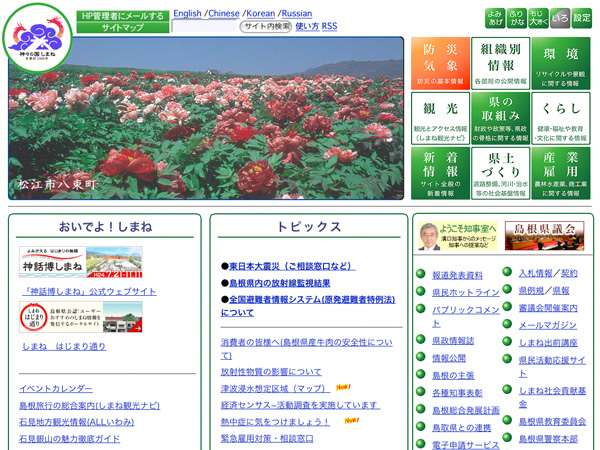600x450 pixels.
Task: Switch language to English
Action: (187, 14)
